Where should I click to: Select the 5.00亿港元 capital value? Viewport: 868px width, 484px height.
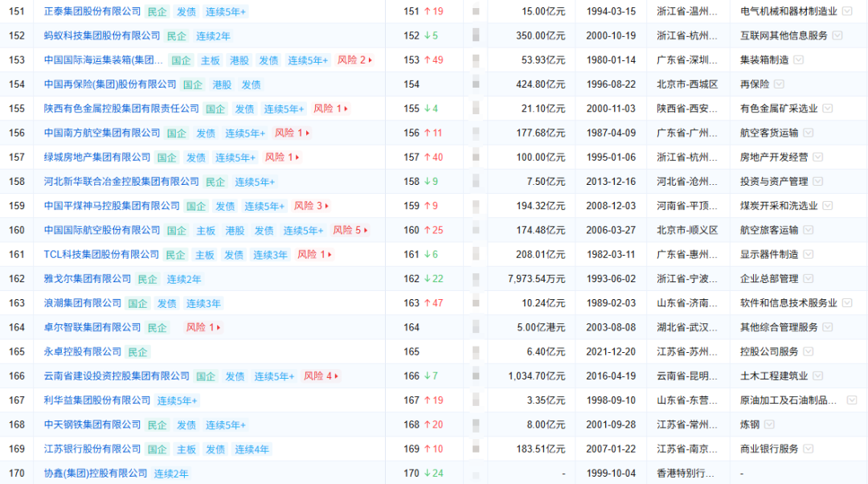click(x=541, y=327)
